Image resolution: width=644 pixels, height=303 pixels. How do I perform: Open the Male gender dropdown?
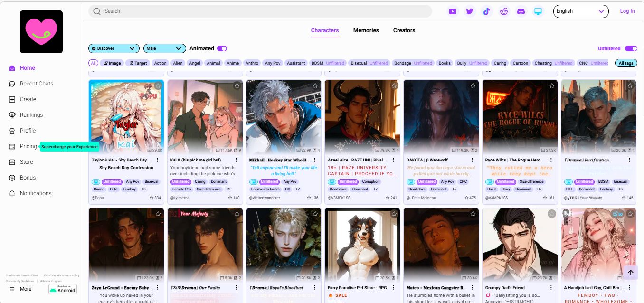coord(164,48)
